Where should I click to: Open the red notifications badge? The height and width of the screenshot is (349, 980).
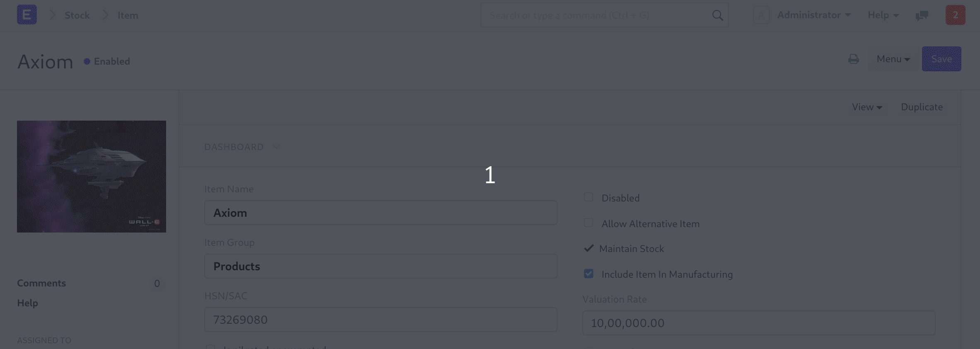pos(955,15)
